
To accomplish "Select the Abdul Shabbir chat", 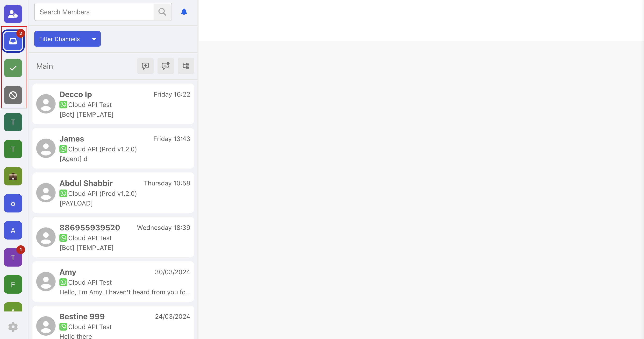I will click(113, 193).
